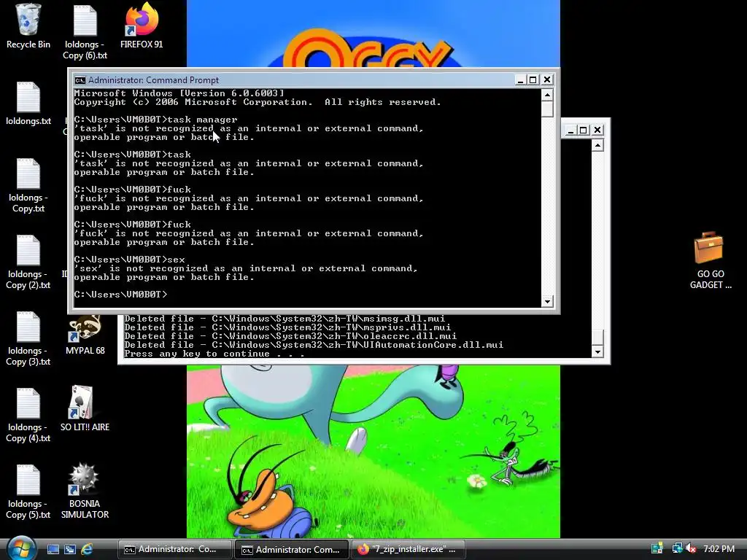Click background console scroll down arrow
Screen dimensions: 747x560
click(597, 352)
